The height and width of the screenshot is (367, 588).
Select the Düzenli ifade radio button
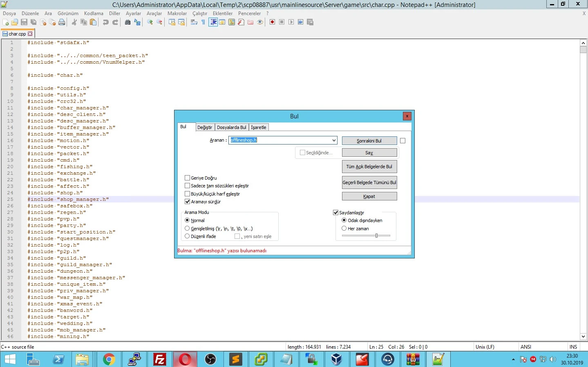[187, 236]
